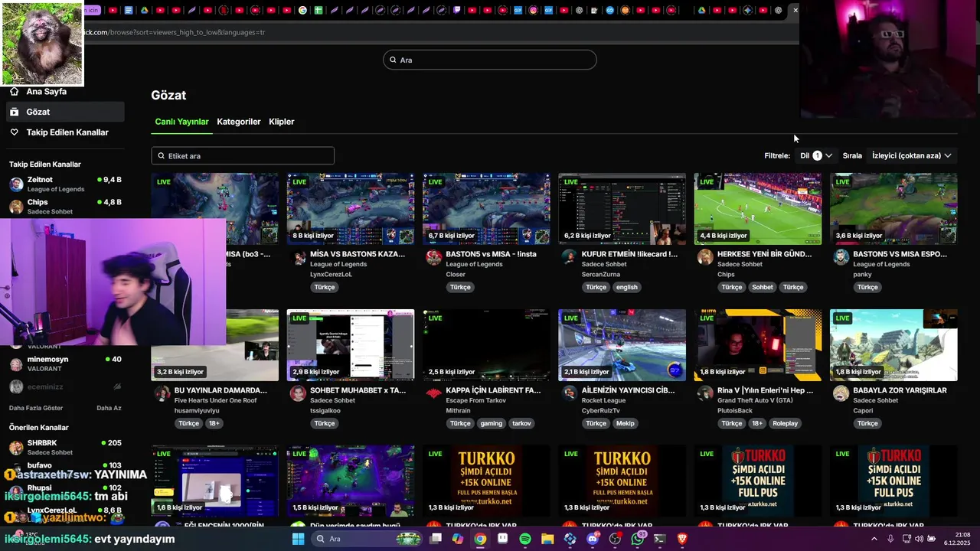Open İzleyici (çoktan aza) sort dropdown

coord(912,155)
